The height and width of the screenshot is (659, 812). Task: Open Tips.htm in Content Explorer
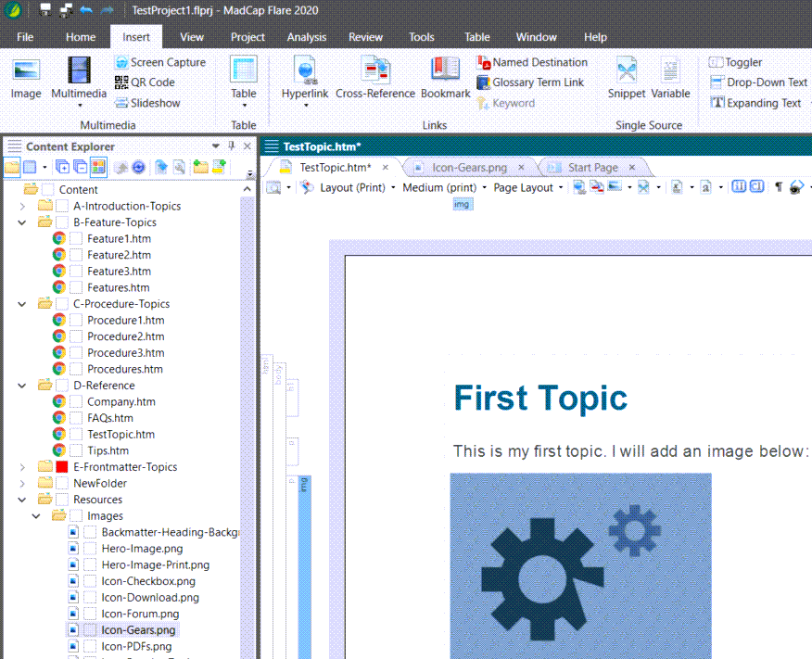tap(108, 450)
